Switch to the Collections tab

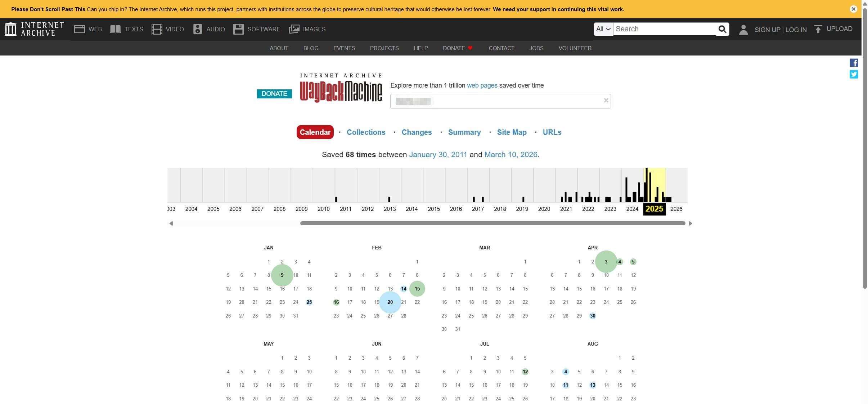(x=366, y=132)
